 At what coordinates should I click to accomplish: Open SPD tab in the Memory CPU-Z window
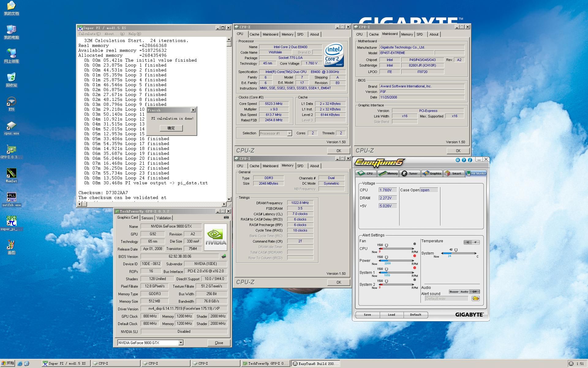click(300, 166)
